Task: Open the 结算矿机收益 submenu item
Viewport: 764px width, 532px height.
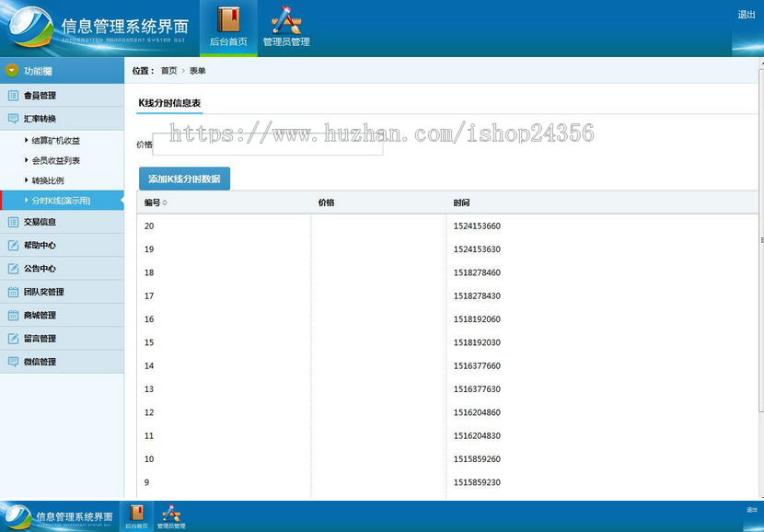Action: [55, 141]
